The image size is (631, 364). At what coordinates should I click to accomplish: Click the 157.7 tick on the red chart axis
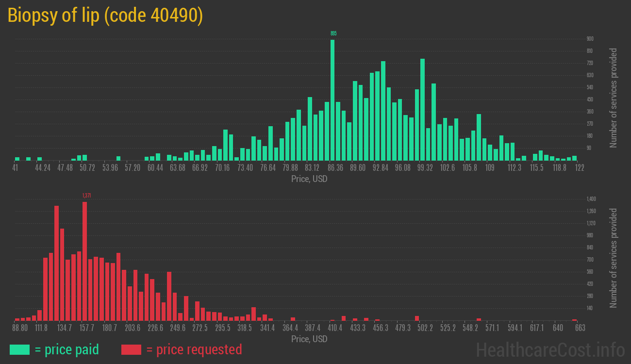click(87, 328)
